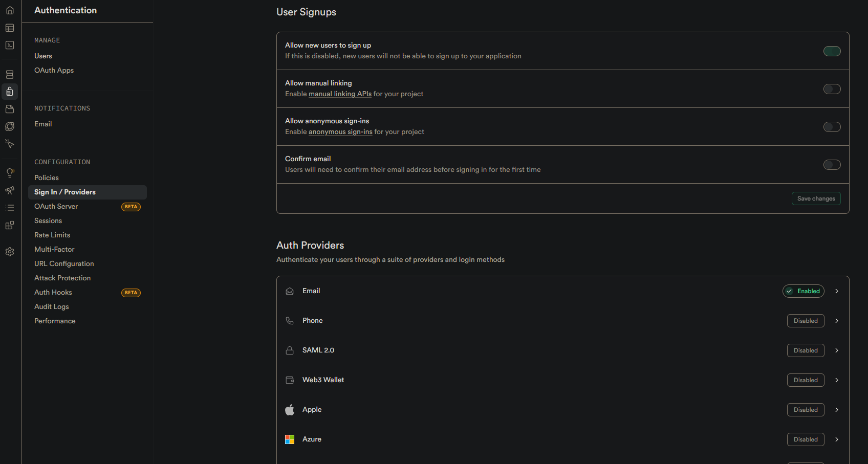Click the Save changes button
Image resolution: width=868 pixels, height=464 pixels.
(816, 198)
